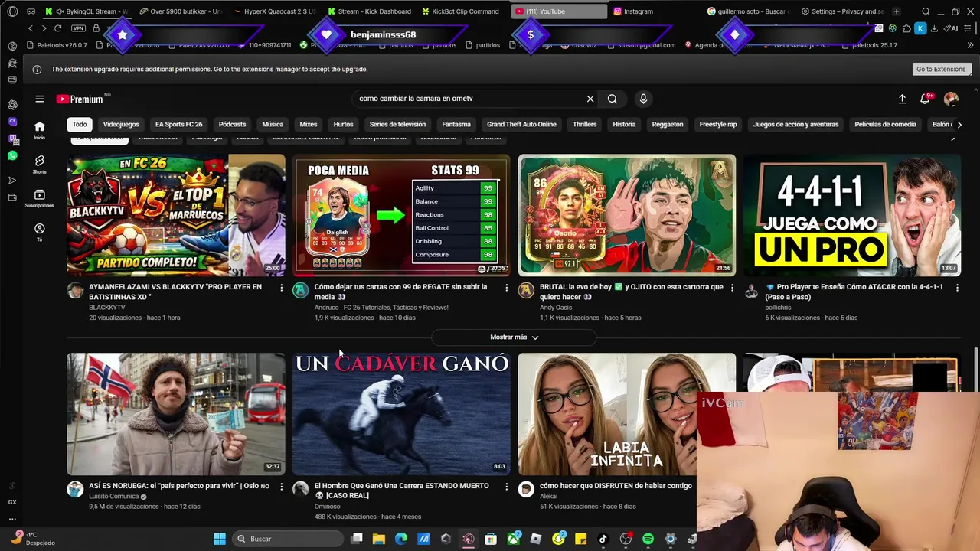Play the UN CADÁVER GANÓ thumbnail
Image resolution: width=980 pixels, height=551 pixels.
(x=401, y=414)
